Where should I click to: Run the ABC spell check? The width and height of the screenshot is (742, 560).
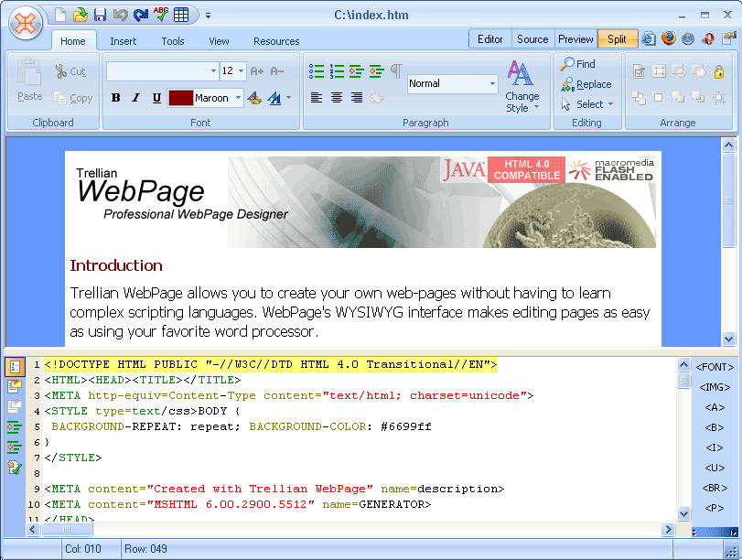click(161, 15)
